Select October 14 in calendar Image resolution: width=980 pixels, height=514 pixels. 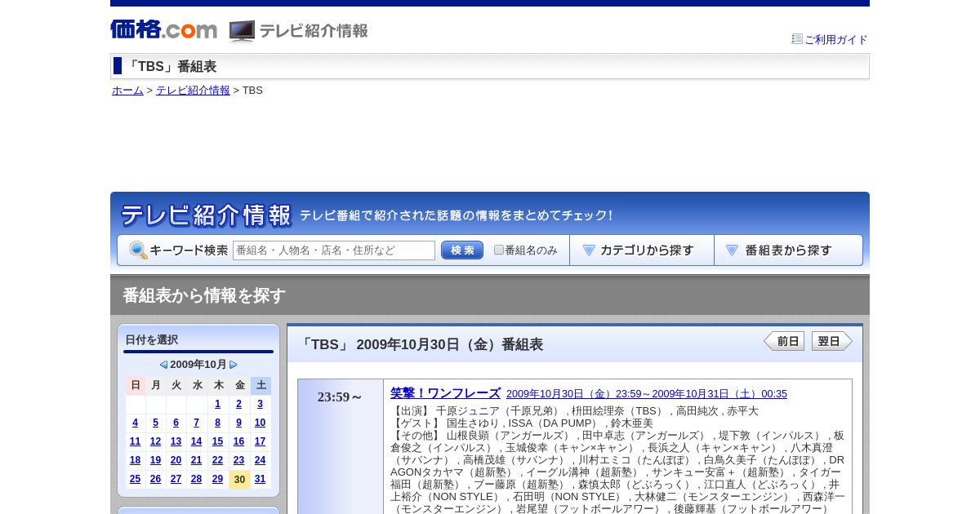tap(197, 441)
